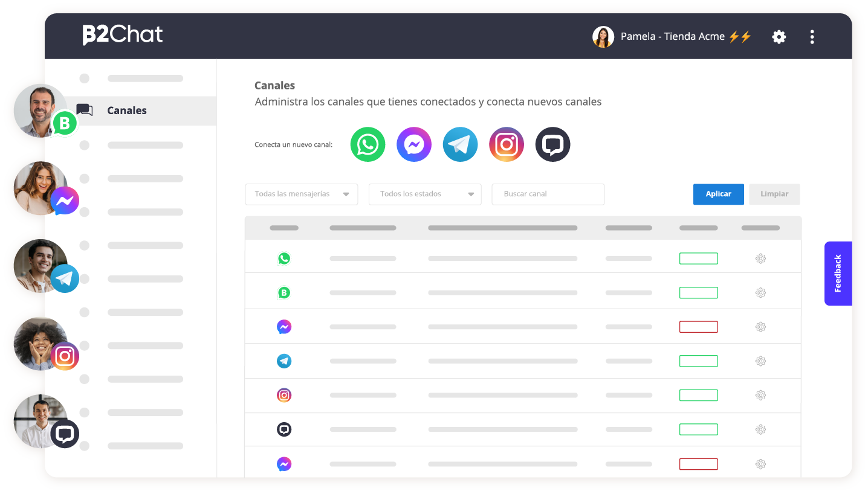Click Pamela's profile avatar in the header

click(x=603, y=37)
